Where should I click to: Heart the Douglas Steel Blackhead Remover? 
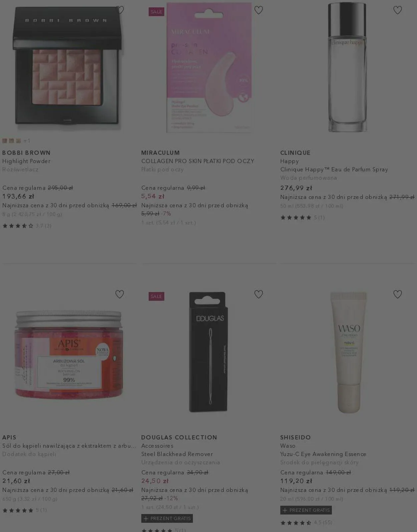click(259, 294)
